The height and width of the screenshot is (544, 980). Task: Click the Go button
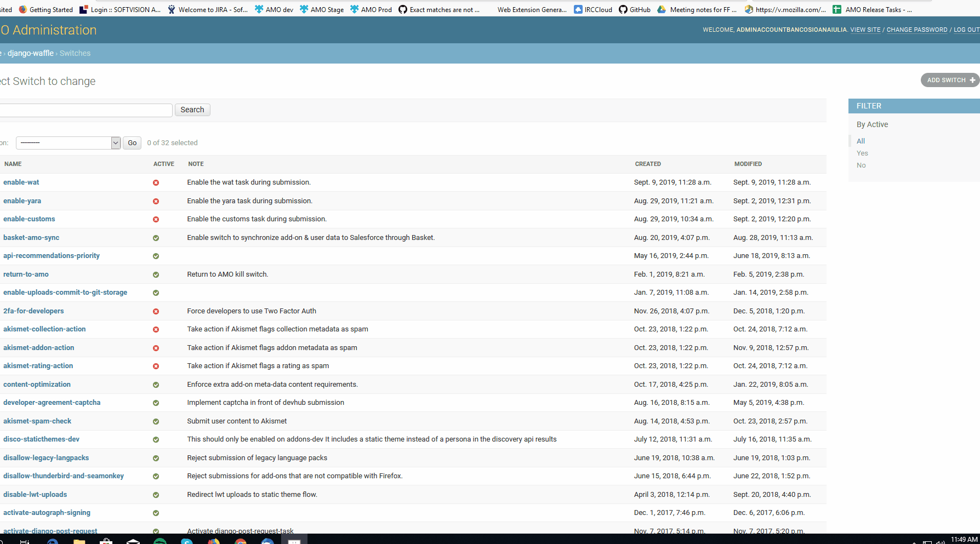point(132,143)
